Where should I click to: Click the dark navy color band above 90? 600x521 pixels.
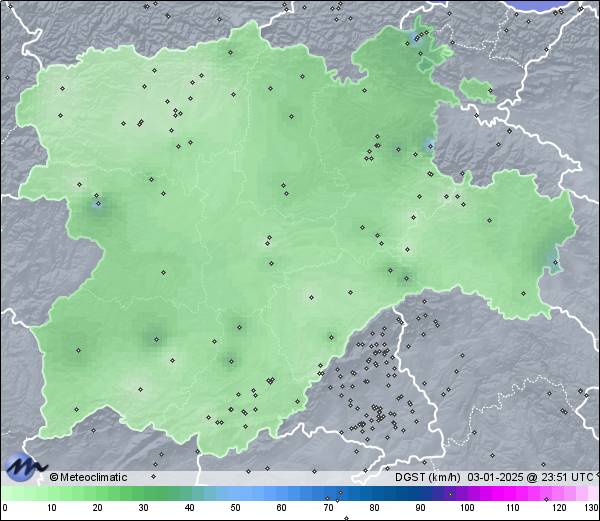click(421, 493)
